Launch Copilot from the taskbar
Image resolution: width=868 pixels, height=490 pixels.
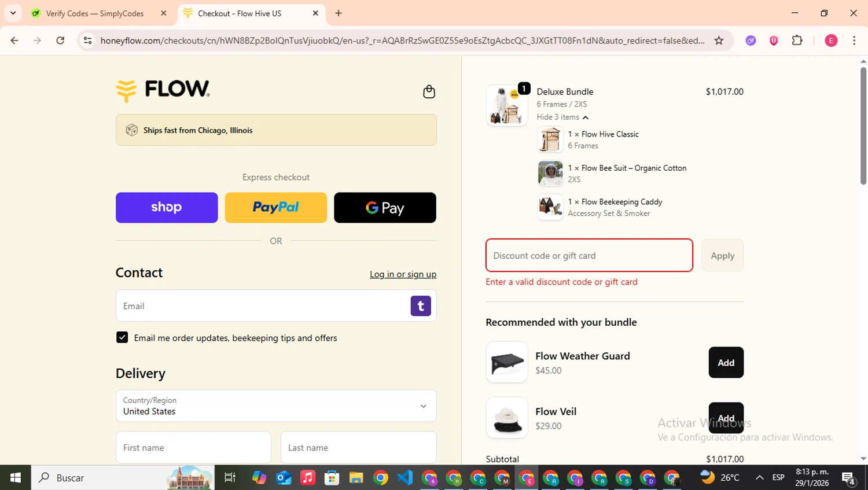click(x=259, y=477)
